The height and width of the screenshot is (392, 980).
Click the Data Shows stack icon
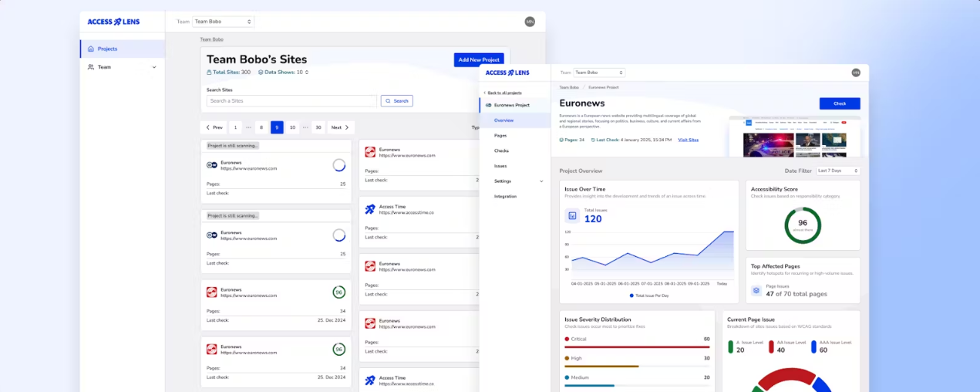260,73
